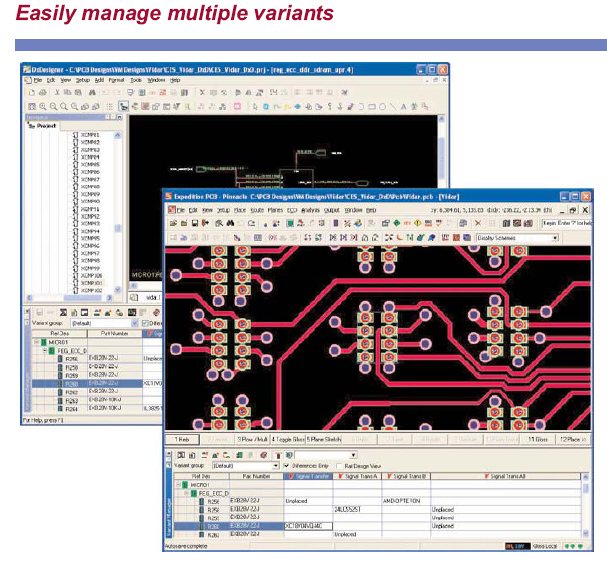The height and width of the screenshot is (562, 607).
Task: Click the open folder icon in Expedition PCB toolbar
Action: (183, 224)
